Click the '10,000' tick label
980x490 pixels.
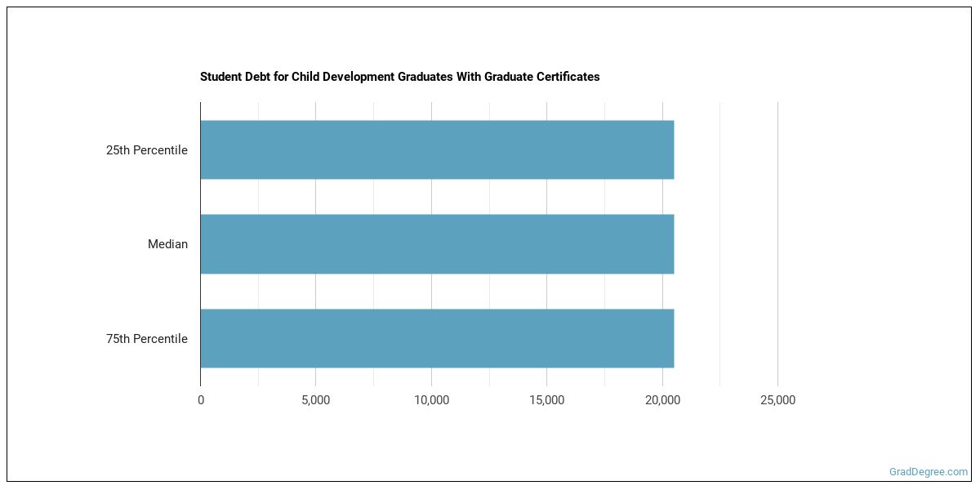point(431,400)
